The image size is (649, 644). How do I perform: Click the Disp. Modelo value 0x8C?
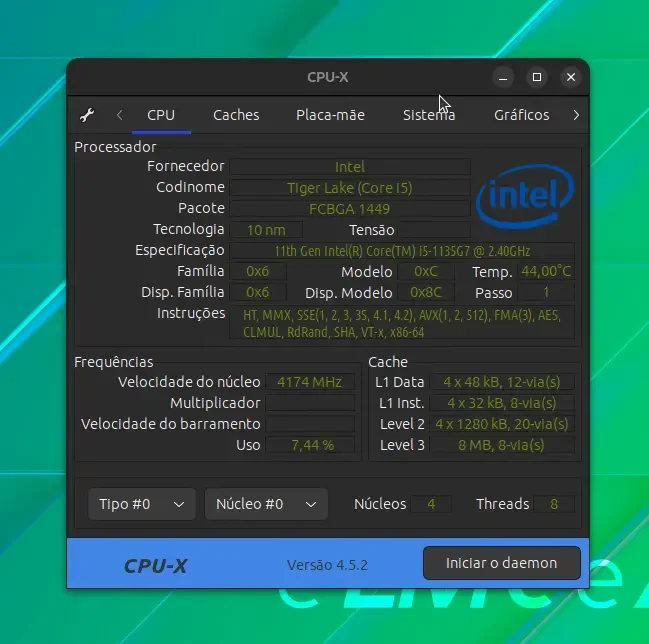(x=426, y=293)
